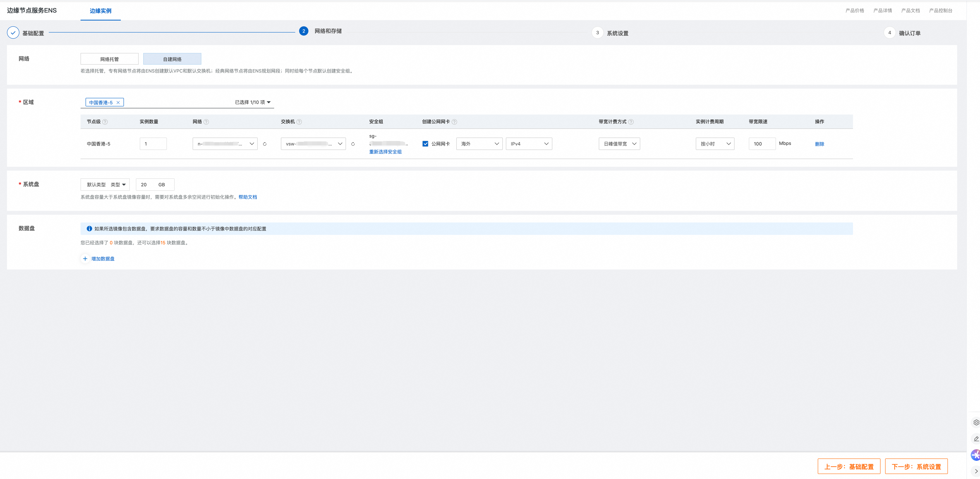Click help icon next to 带宽计费方式
Image resolution: width=980 pixels, height=479 pixels.
[631, 122]
